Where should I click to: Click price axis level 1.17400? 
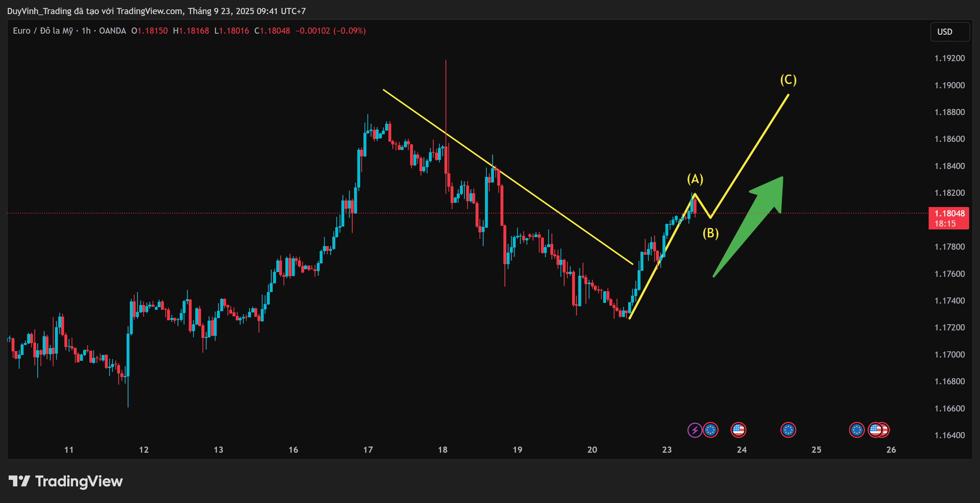[x=950, y=301]
